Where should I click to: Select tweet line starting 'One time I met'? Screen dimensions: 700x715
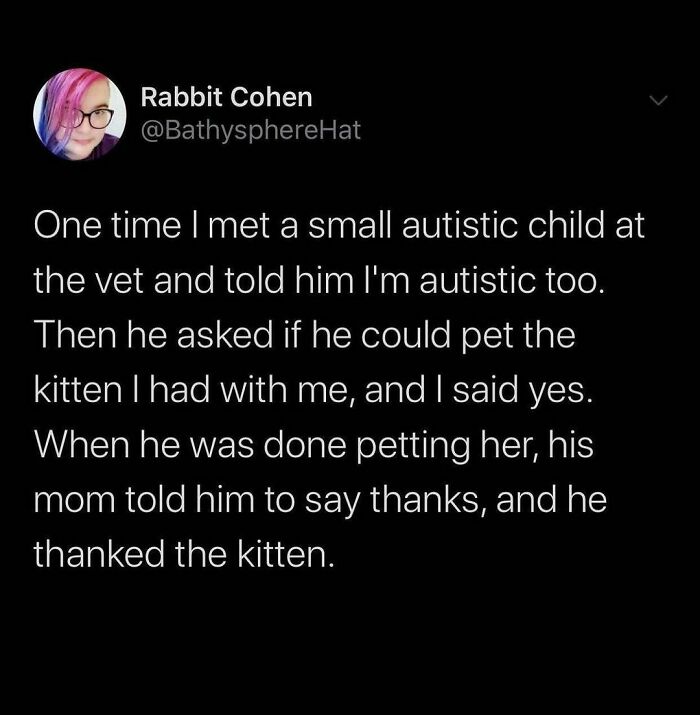click(339, 225)
